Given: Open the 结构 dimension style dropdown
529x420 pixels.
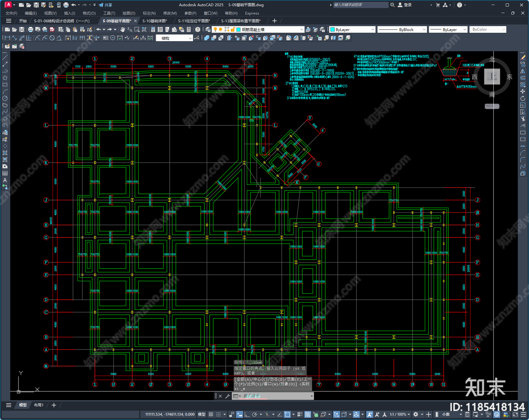Looking at the screenshot, I should 174,38.
